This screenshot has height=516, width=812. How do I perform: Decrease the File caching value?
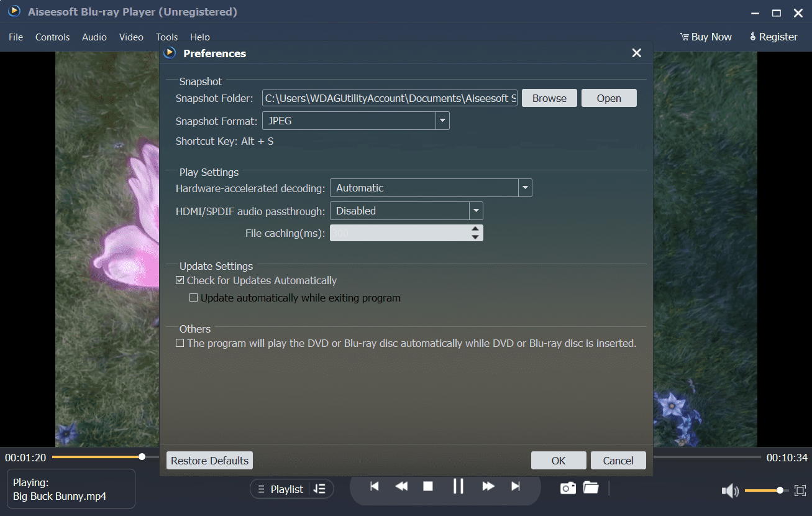475,237
